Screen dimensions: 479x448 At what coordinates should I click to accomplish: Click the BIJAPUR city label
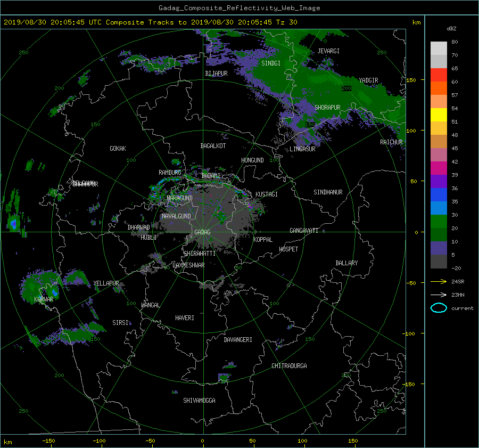coord(216,74)
